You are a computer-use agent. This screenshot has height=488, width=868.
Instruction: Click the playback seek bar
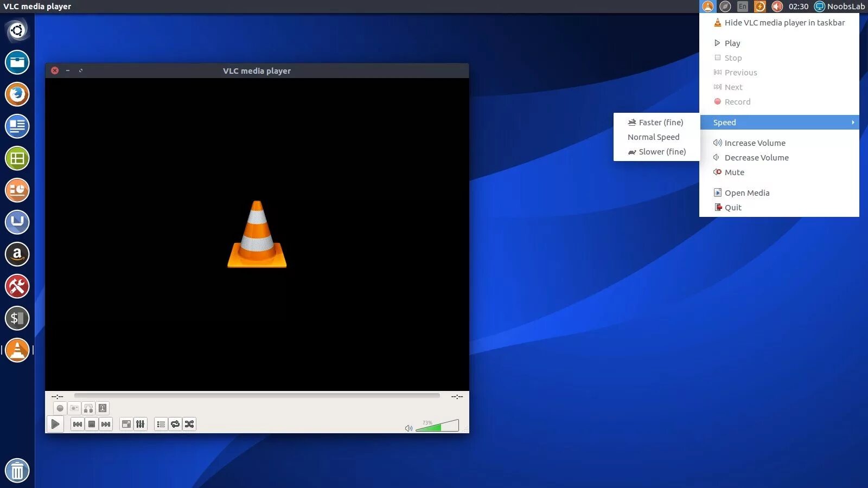click(x=257, y=396)
